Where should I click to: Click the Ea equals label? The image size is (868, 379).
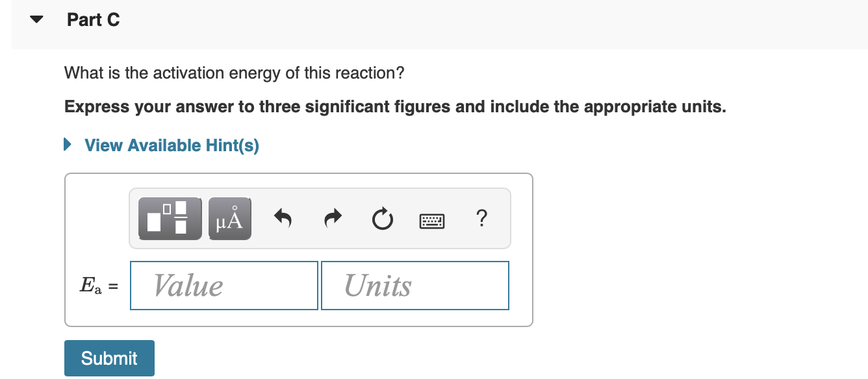click(x=97, y=285)
